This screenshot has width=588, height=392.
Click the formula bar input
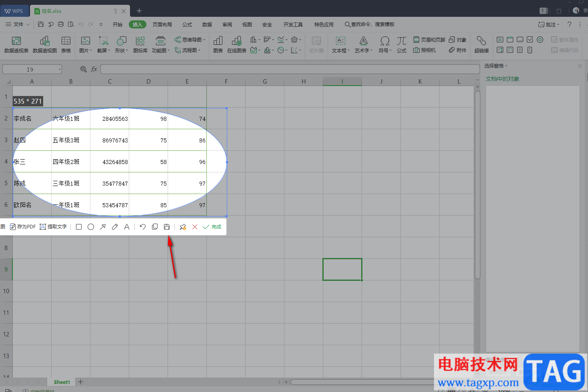290,69
